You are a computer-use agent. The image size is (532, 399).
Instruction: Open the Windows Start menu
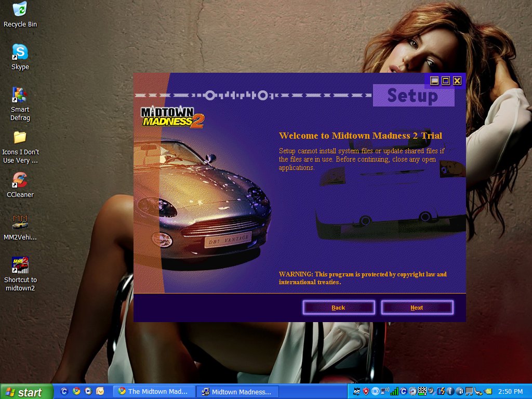[26, 392]
